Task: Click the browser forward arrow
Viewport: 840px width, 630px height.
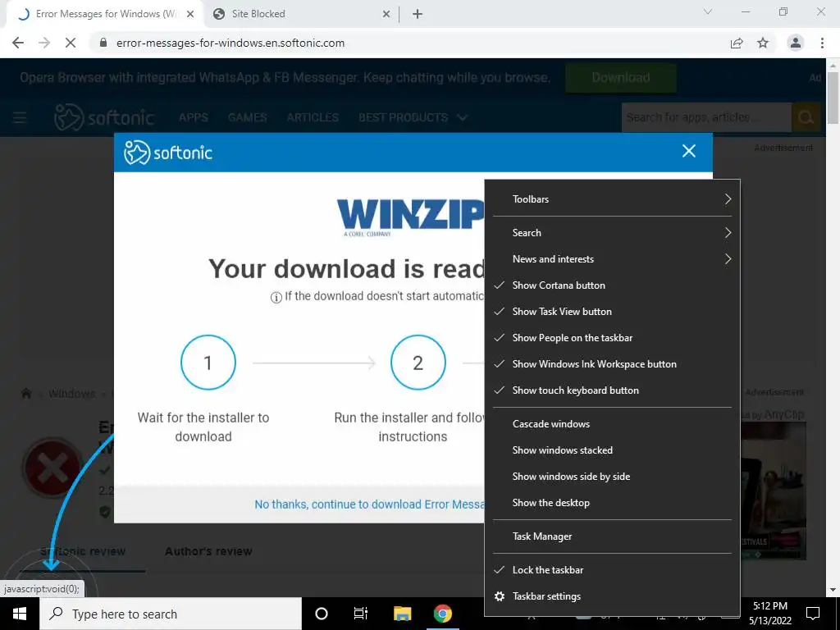Action: click(44, 43)
